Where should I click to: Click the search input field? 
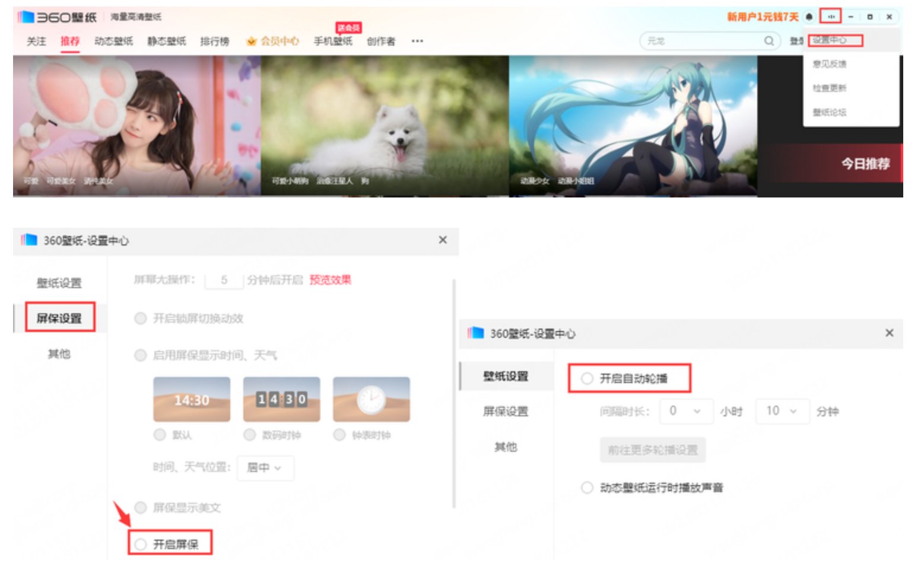700,41
